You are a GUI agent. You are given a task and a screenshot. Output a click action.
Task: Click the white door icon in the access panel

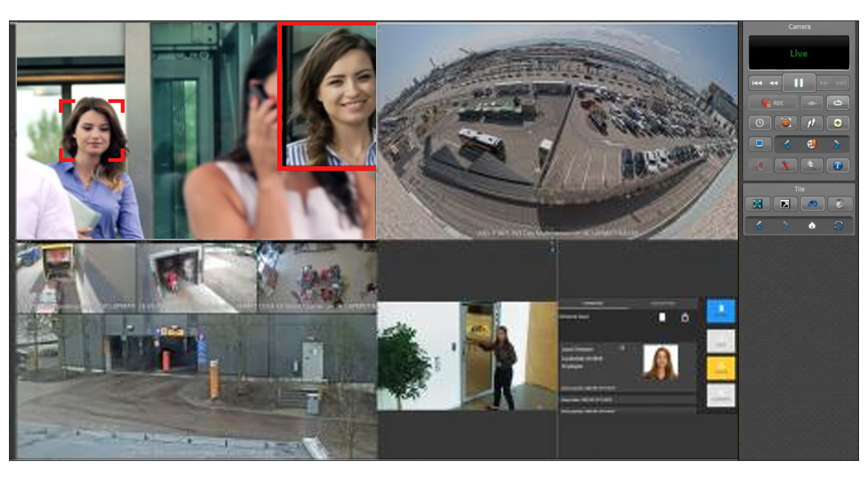662,318
